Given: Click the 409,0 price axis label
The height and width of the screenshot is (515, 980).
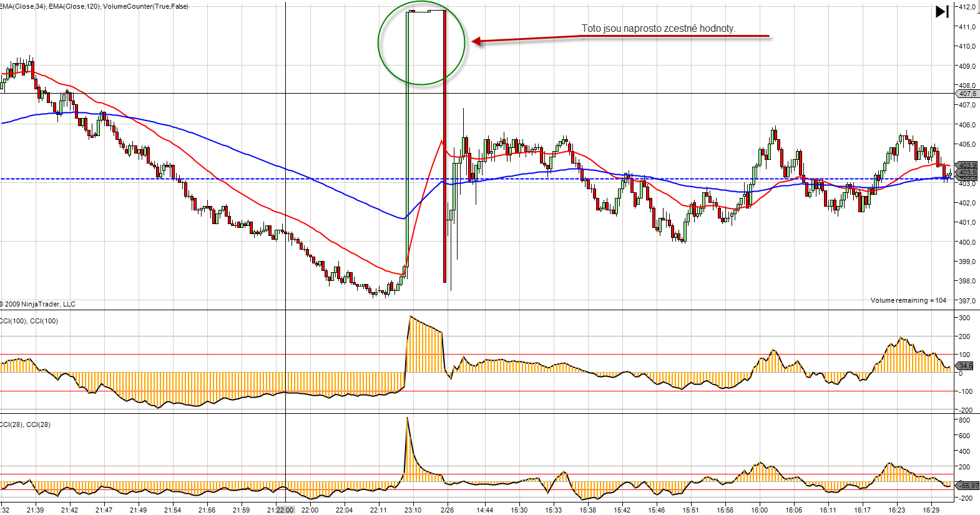Looking at the screenshot, I should coord(967,66).
